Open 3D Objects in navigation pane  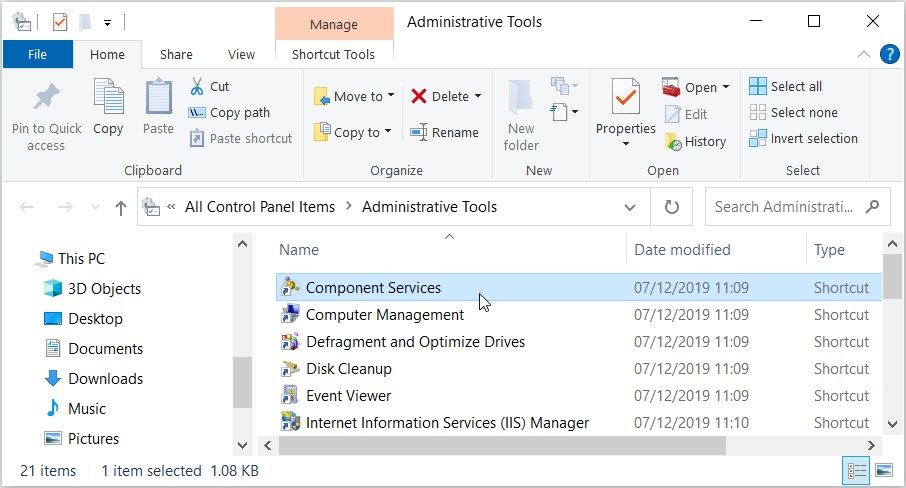click(92, 288)
